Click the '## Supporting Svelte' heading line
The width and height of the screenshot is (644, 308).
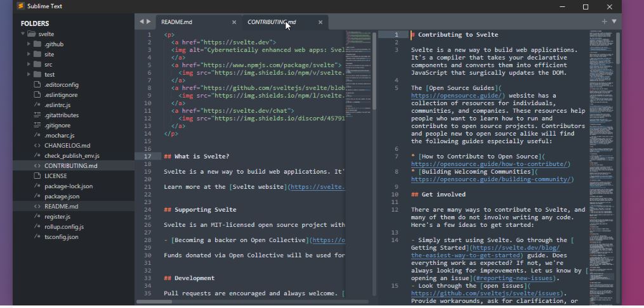tap(200, 210)
